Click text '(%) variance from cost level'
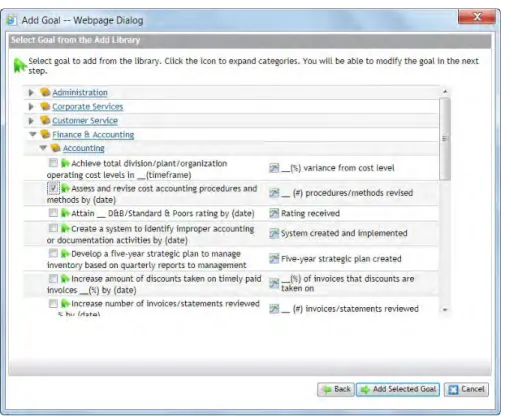 [342, 168]
